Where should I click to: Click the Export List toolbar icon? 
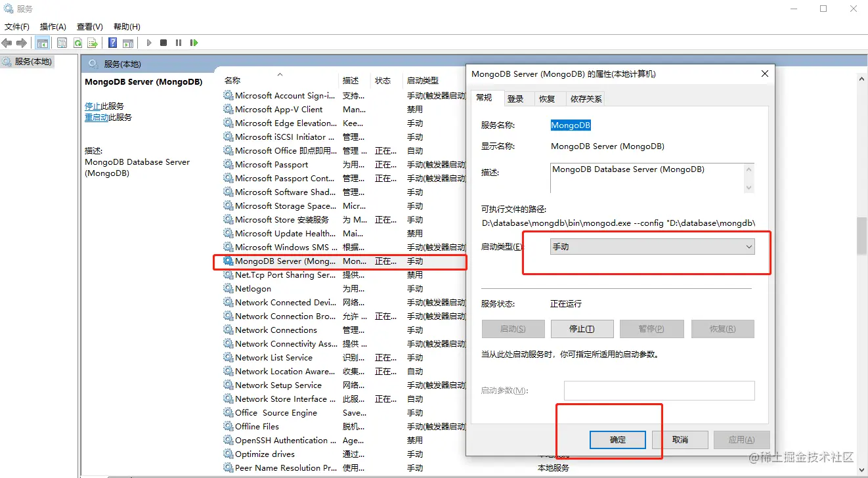(93, 43)
